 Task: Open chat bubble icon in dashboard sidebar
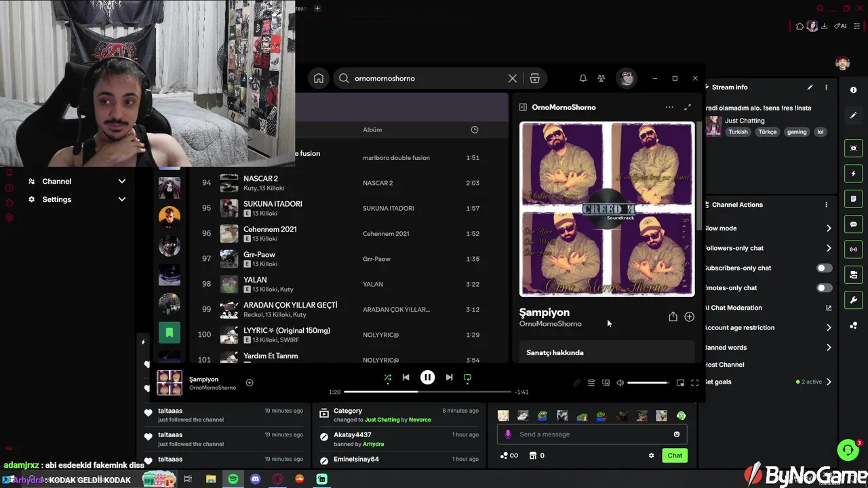point(853,224)
